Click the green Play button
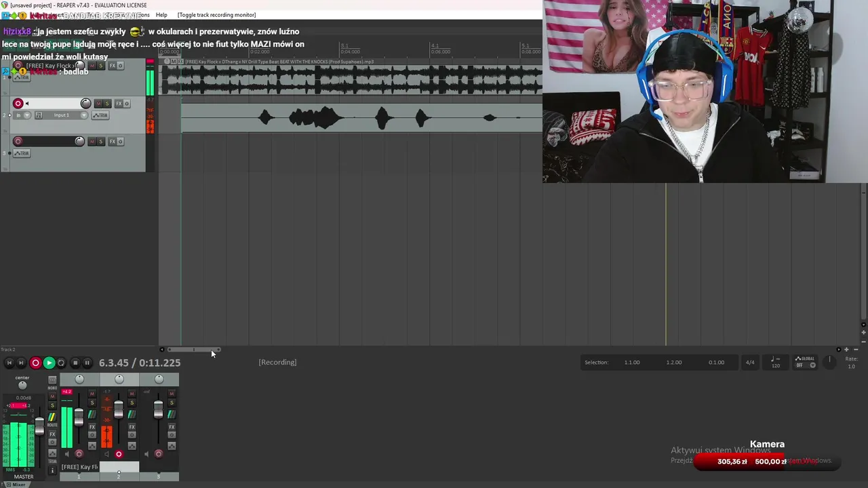Screen dimensions: 868x488 tap(50, 363)
